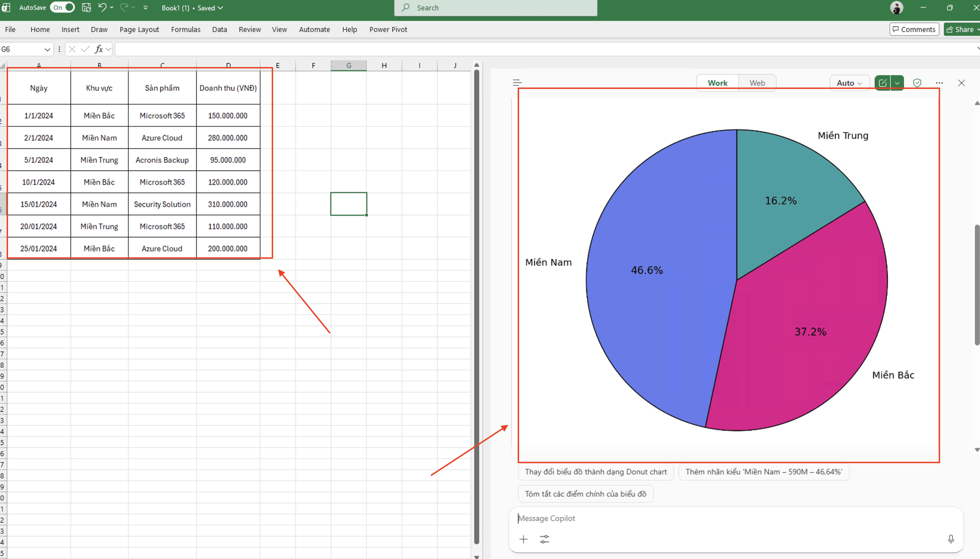
Task: Select column G header
Action: click(348, 65)
